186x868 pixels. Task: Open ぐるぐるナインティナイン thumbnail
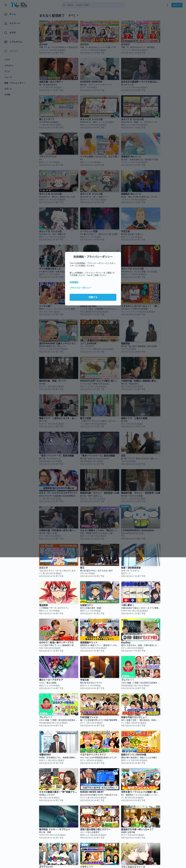[x=100, y=742]
